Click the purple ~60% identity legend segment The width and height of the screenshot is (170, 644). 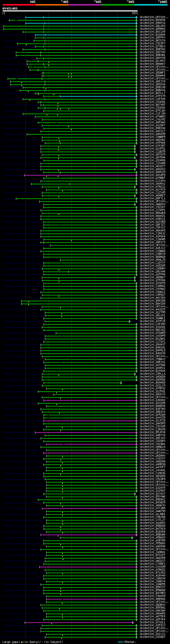[85, 5]
